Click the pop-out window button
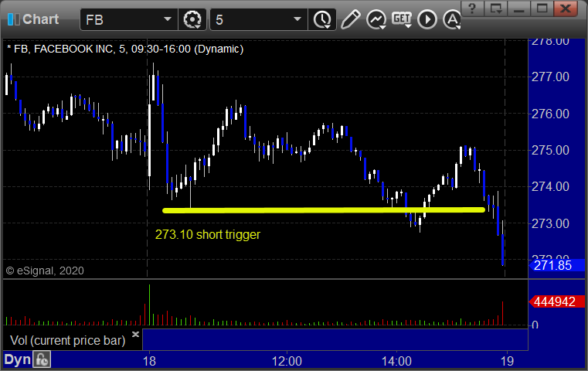The height and width of the screenshot is (371, 588). click(x=495, y=9)
